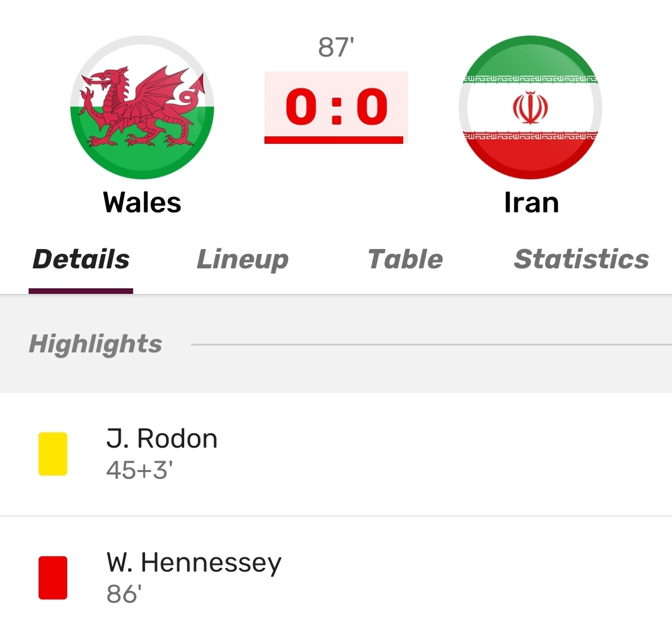Tap the 86' event time
The image size is (672, 637).
[124, 594]
